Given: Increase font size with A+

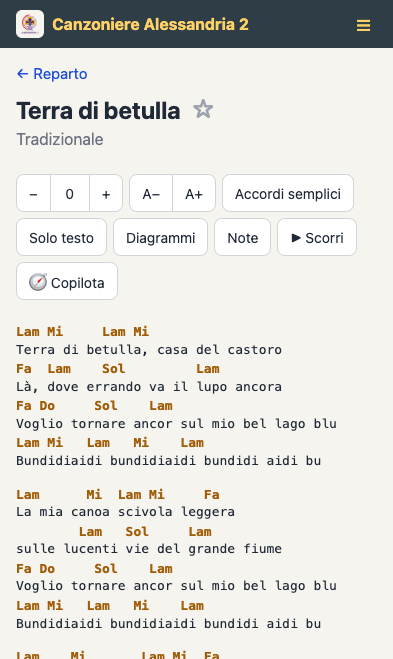Looking at the screenshot, I should [194, 193].
